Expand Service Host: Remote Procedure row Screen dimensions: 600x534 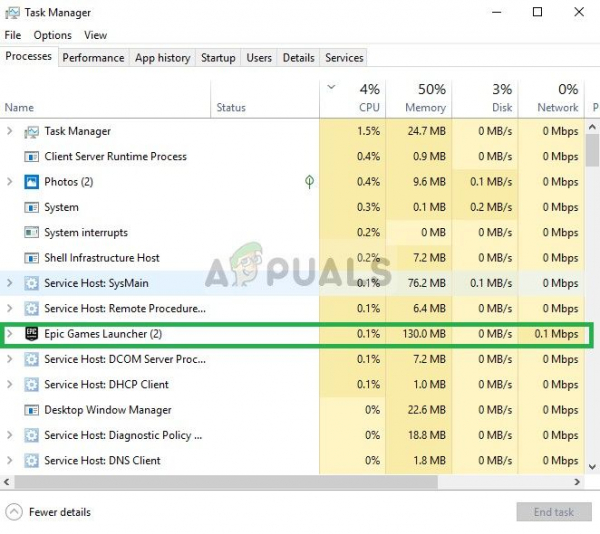[10, 308]
